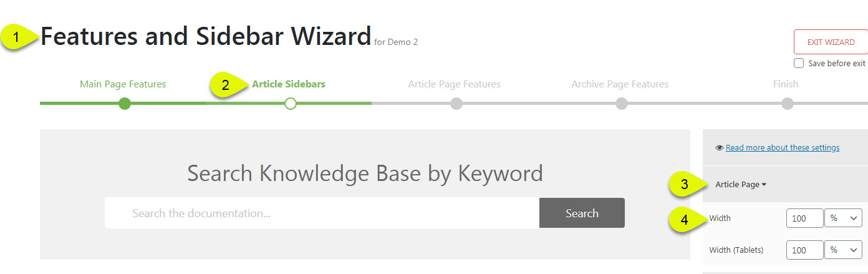Screen dimensions: 868x274
Task: Click yellow callout marker number 3
Action: pos(684,184)
